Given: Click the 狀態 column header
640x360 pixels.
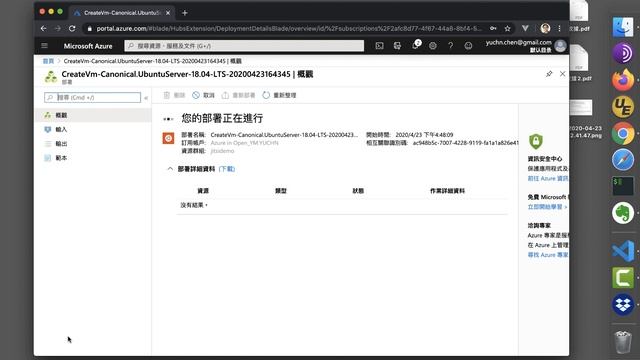Looking at the screenshot, I should 358,191.
